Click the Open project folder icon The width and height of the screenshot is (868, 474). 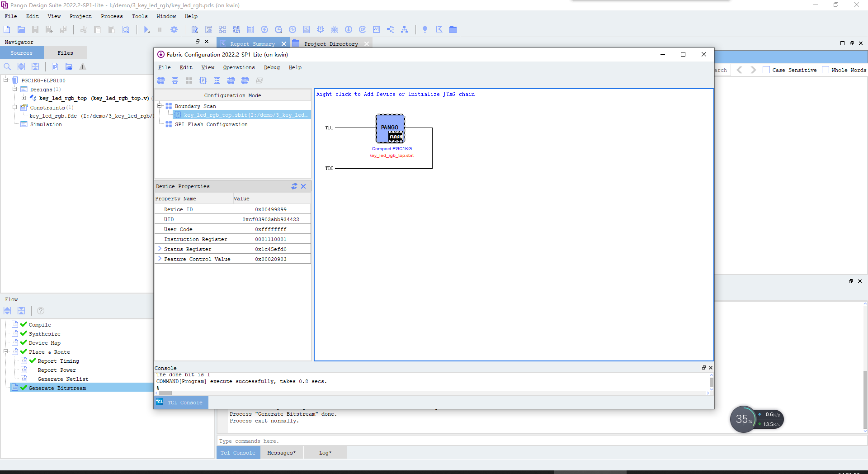pyautogui.click(x=21, y=29)
